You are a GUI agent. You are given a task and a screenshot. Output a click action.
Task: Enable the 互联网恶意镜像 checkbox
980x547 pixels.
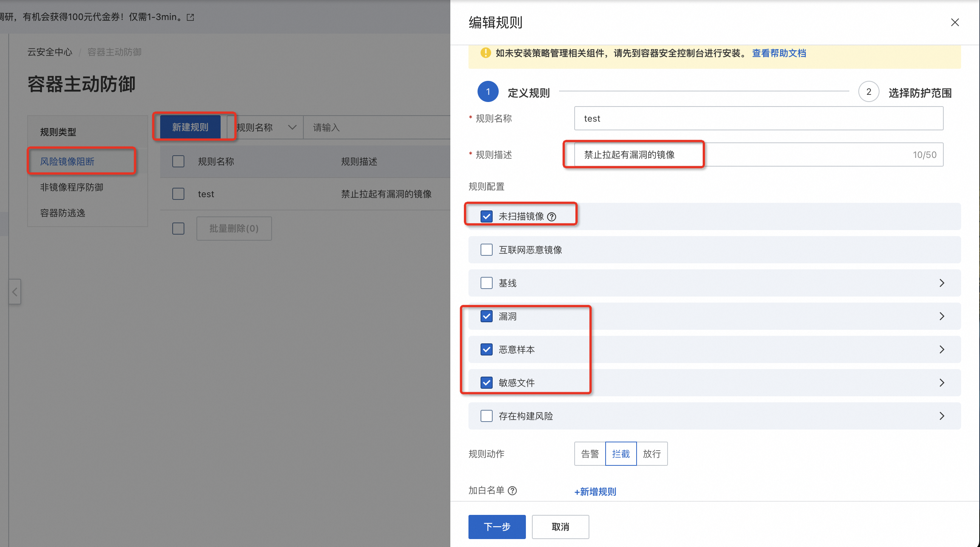(x=486, y=250)
